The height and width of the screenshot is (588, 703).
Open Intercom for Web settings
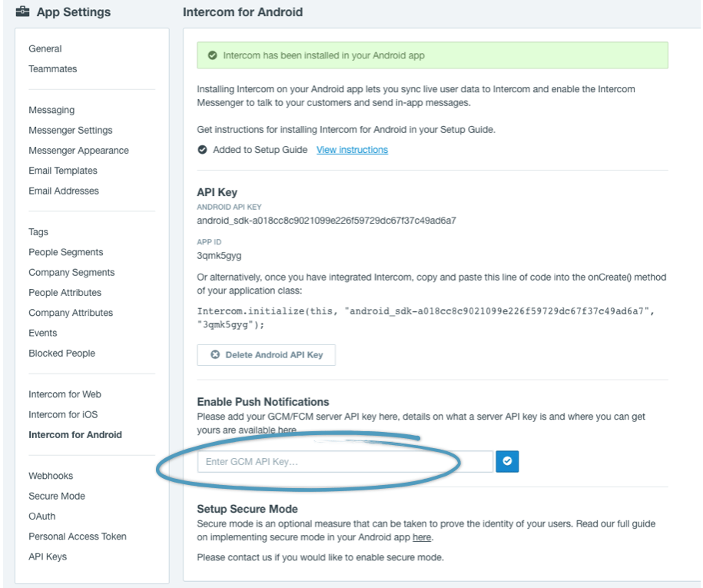pos(65,394)
